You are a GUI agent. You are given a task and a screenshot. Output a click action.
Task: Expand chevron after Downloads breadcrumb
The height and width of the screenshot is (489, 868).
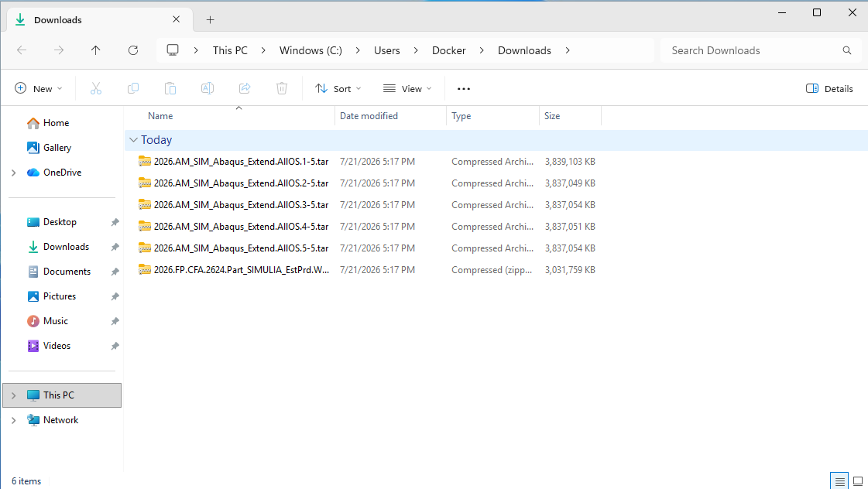[568, 50]
